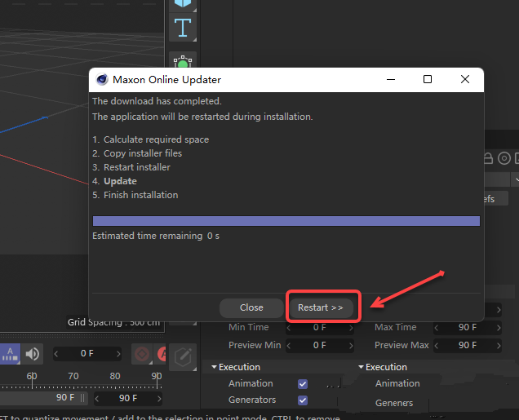Image resolution: width=519 pixels, height=420 pixels.
Task: Click the current frame 0 F field in timeline
Action: coord(87,354)
